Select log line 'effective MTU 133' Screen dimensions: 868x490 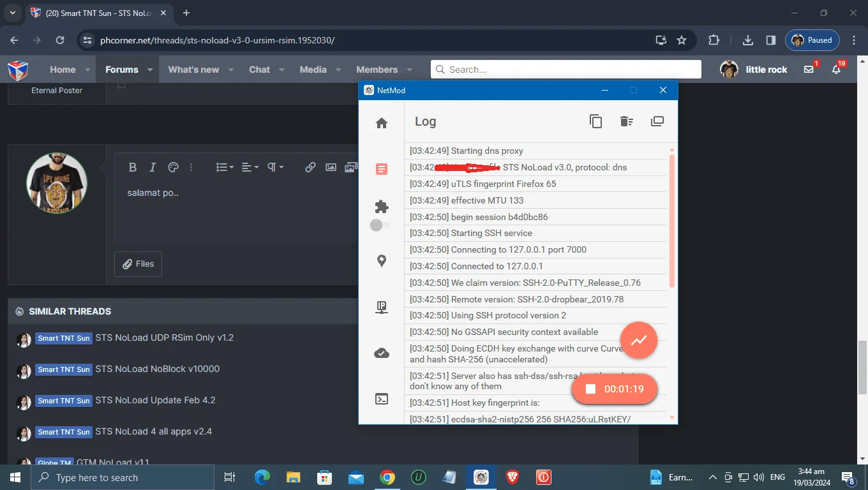535,200
